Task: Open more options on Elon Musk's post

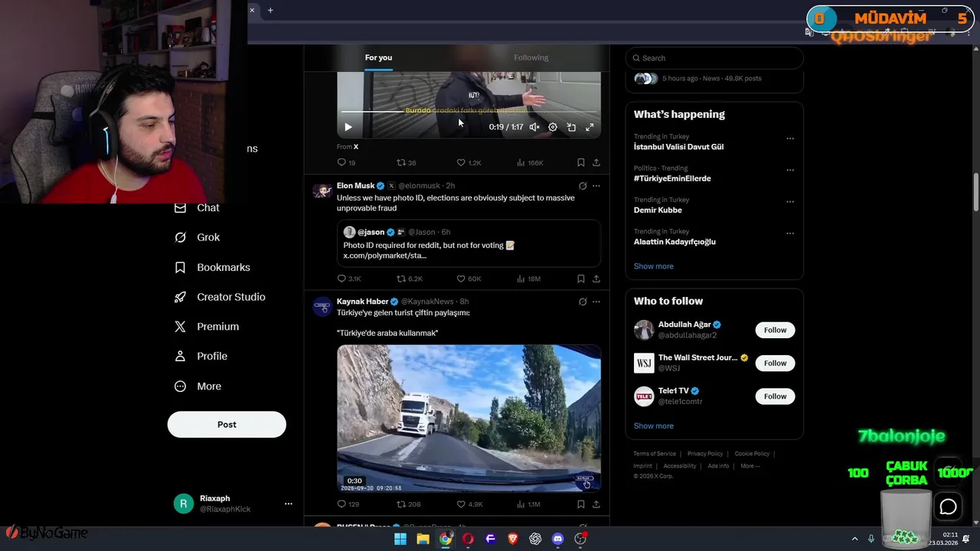Action: tap(596, 186)
